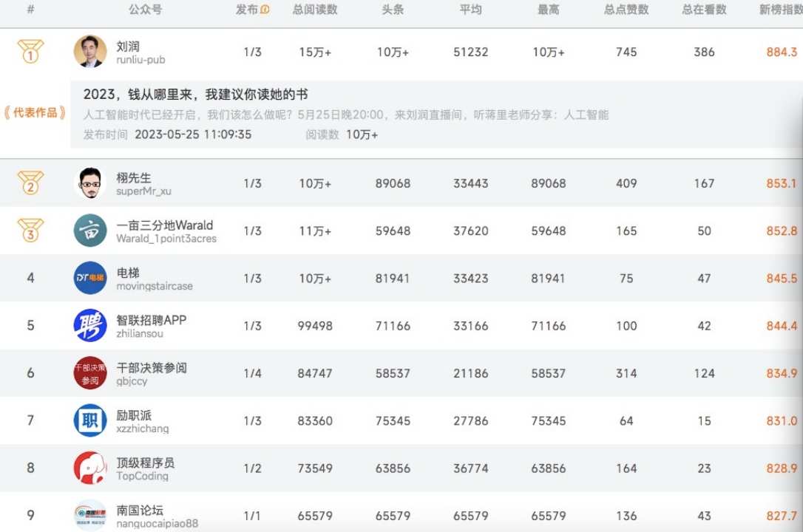Open 顶级程序员 account name link

[146, 463]
